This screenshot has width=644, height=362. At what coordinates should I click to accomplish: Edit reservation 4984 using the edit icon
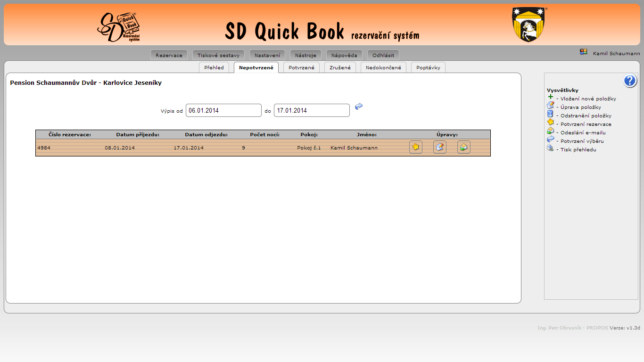click(x=440, y=147)
